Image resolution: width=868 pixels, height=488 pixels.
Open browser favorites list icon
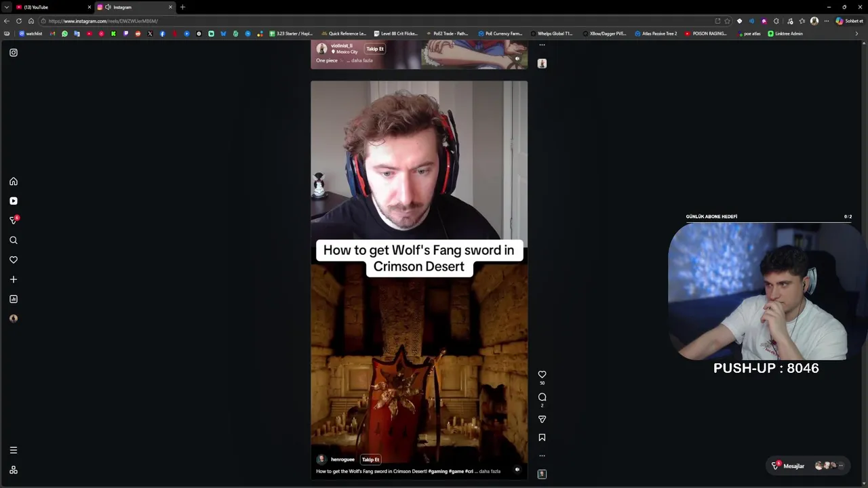coord(802,21)
